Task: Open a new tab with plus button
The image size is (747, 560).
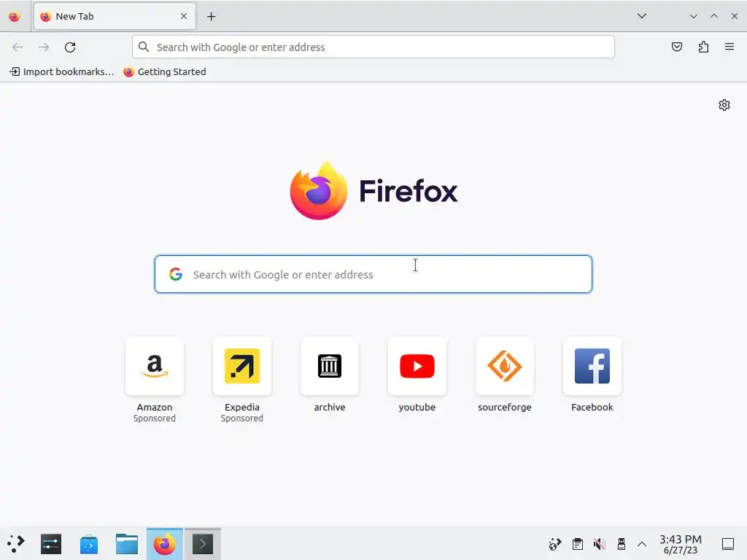Action: tap(211, 17)
